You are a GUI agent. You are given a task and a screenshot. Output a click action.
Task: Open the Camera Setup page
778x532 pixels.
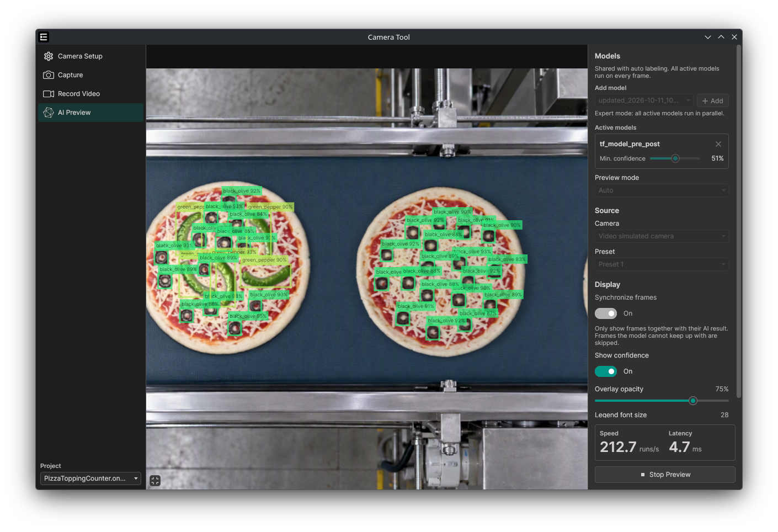[91, 56]
